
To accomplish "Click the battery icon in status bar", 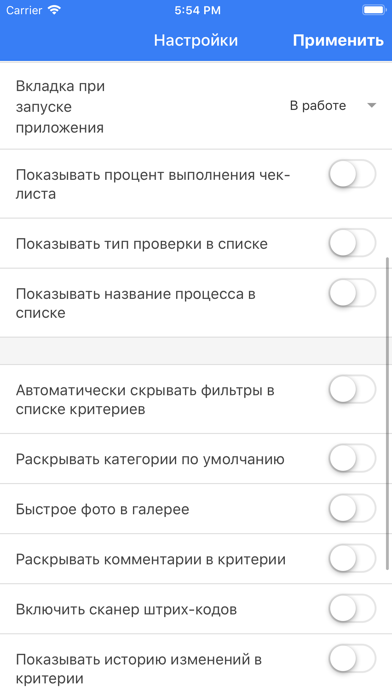I will pyautogui.click(x=374, y=10).
